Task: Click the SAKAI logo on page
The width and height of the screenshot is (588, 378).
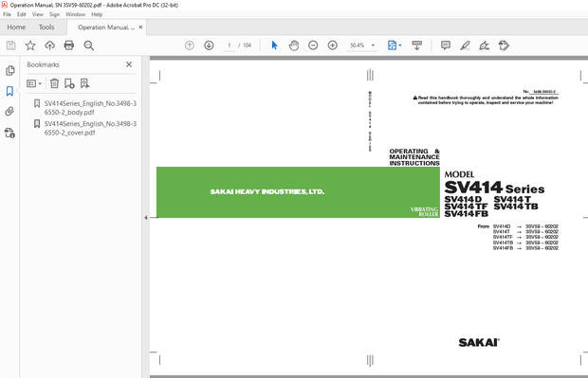Action: [479, 342]
